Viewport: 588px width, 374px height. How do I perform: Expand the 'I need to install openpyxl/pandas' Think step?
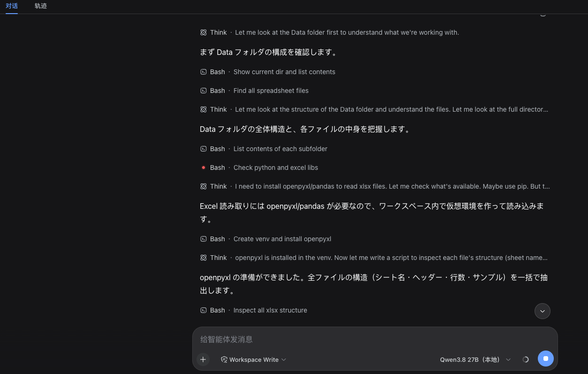(375, 186)
